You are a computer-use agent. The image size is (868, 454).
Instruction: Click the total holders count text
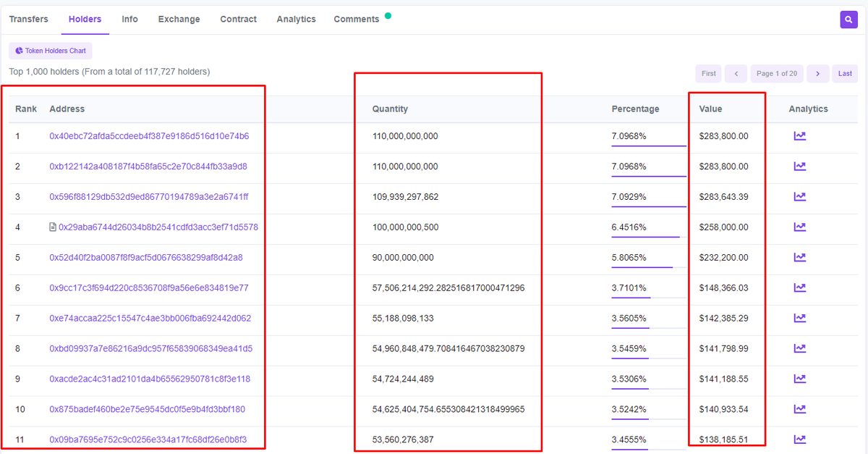pyautogui.click(x=109, y=72)
